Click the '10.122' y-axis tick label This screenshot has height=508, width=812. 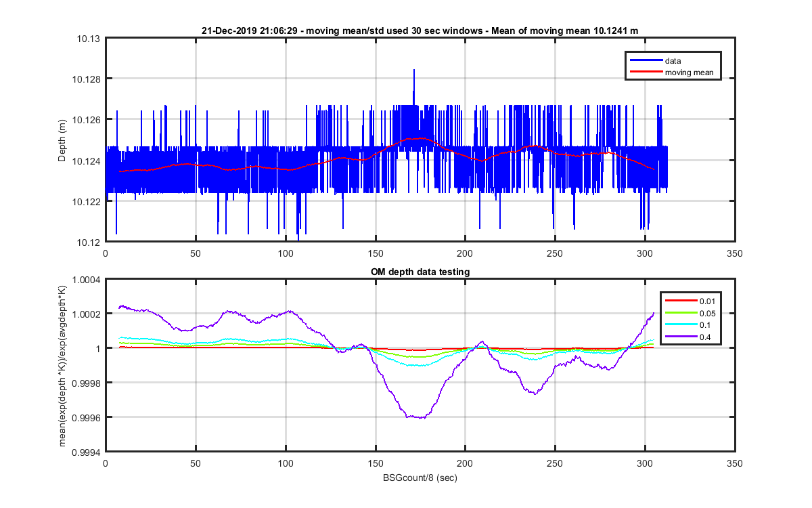click(87, 201)
